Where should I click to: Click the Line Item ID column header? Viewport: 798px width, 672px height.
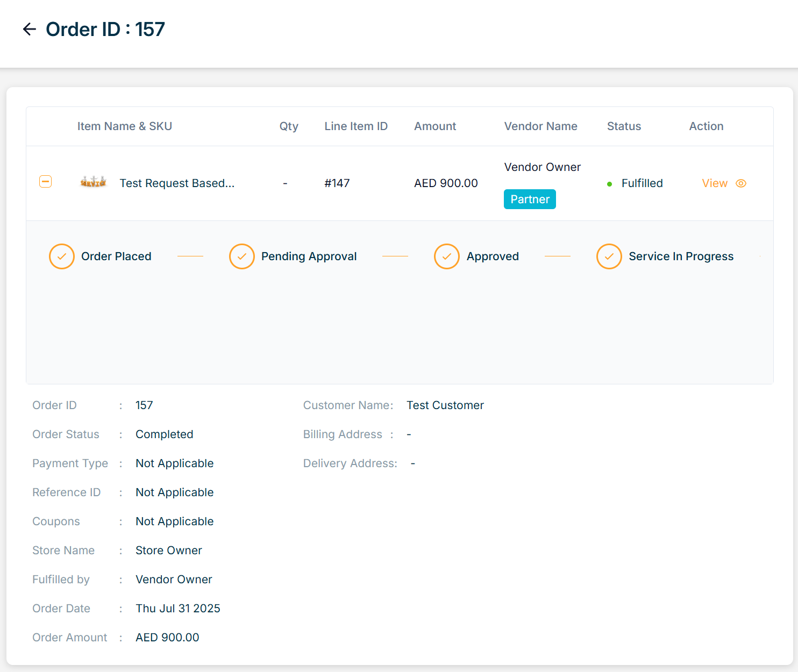(356, 126)
